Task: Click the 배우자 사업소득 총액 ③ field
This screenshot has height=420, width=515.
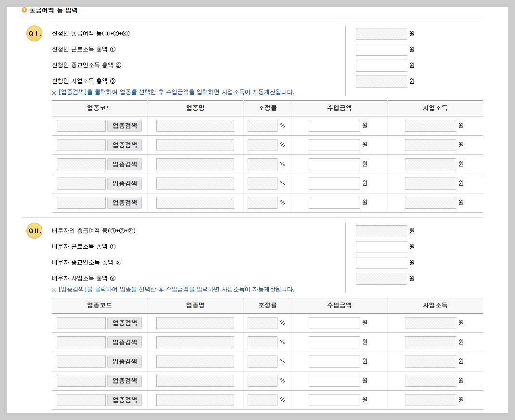Action: pyautogui.click(x=381, y=279)
